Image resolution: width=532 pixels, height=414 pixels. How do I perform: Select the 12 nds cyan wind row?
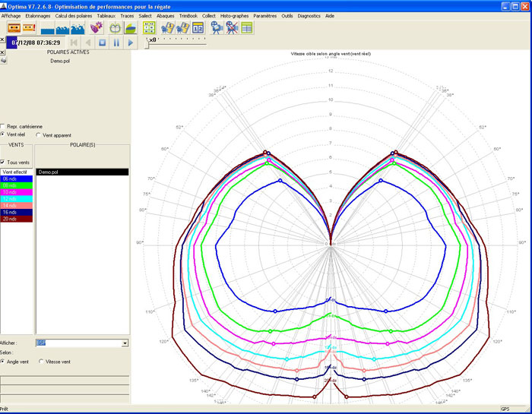click(16, 199)
